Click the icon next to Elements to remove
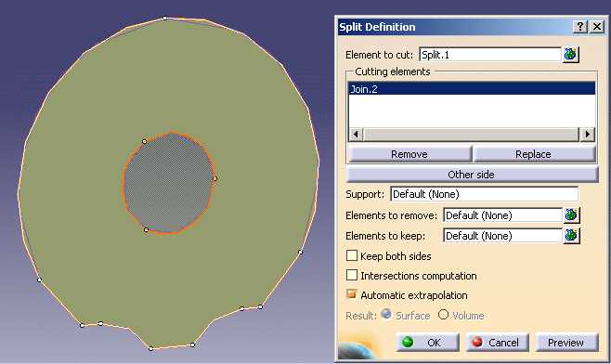The image size is (611, 364). coord(571,215)
